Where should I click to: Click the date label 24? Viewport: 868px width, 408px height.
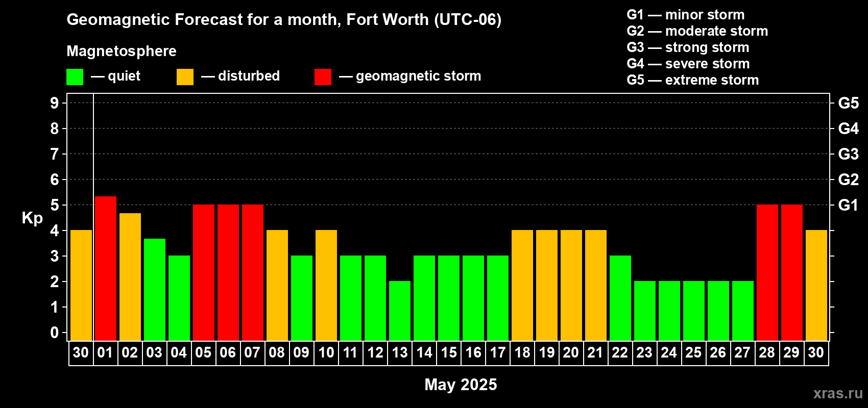click(669, 352)
